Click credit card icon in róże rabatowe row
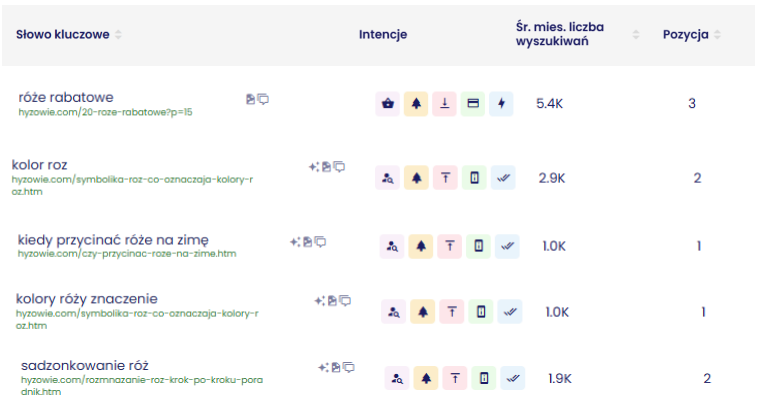The height and width of the screenshot is (415, 758). pyautogui.click(x=473, y=104)
